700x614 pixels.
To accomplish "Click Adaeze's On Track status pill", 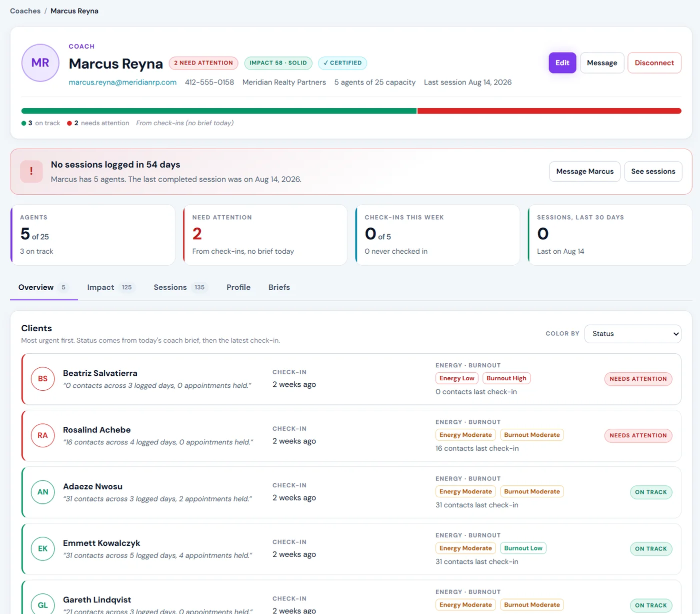I will pos(651,492).
